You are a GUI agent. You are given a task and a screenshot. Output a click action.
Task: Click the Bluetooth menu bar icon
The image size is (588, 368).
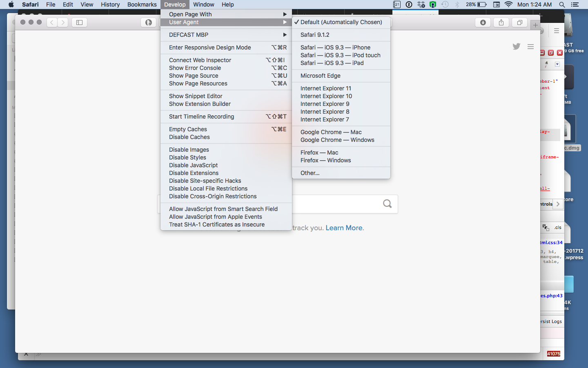(457, 4)
